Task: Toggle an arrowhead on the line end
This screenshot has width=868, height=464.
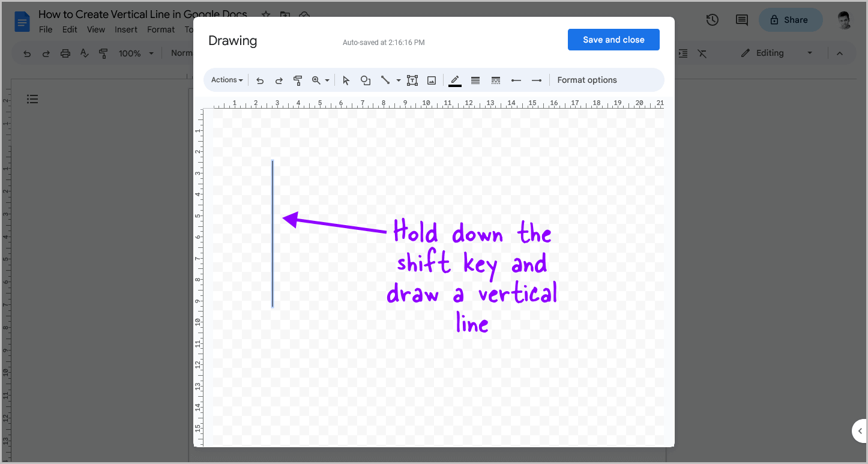Action: tap(536, 80)
